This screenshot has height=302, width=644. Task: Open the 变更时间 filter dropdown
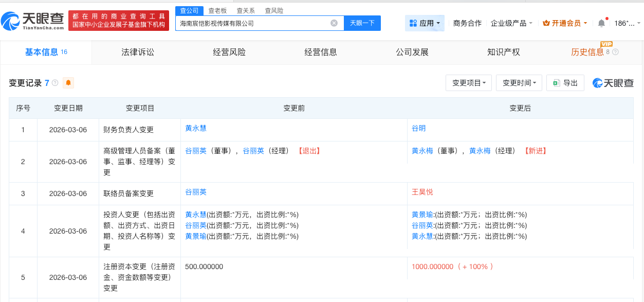click(x=519, y=82)
